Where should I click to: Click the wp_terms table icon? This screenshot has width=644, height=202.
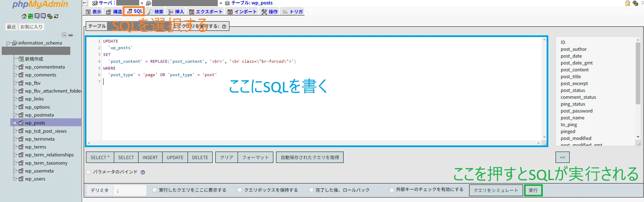tap(21, 147)
